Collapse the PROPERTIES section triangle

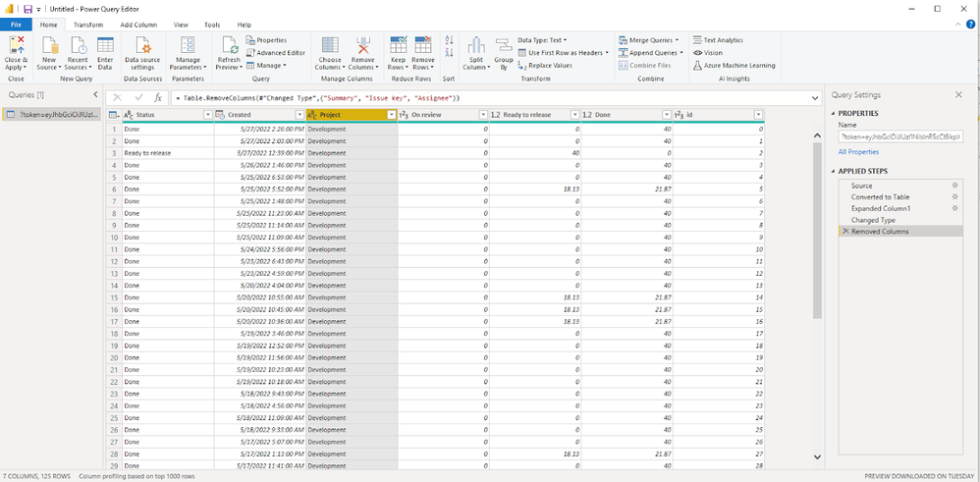[x=835, y=114]
